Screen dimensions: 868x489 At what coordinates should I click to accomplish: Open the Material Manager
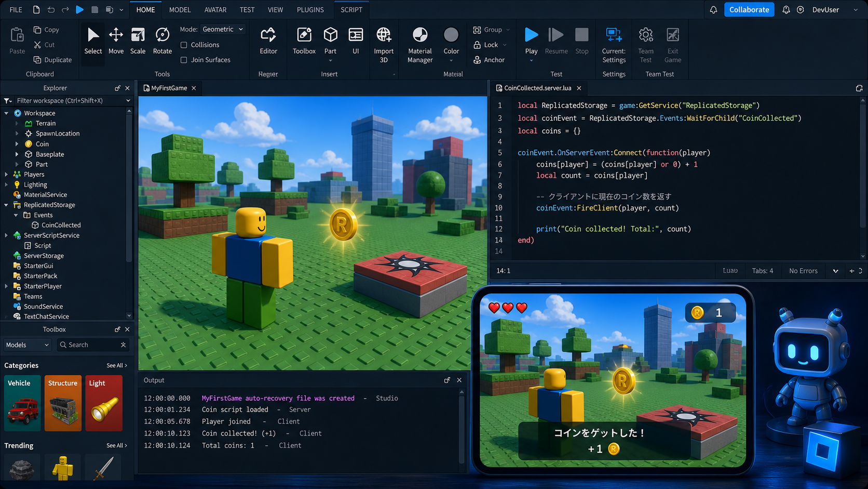pyautogui.click(x=420, y=45)
